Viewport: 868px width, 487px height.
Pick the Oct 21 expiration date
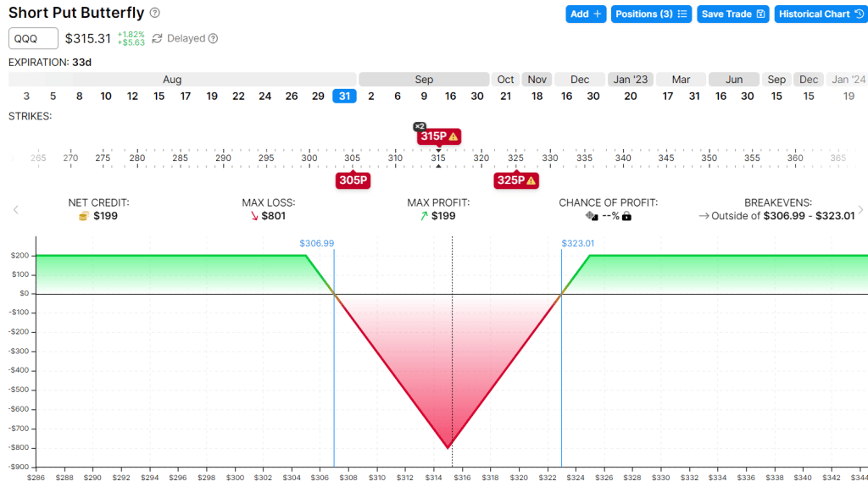(505, 96)
